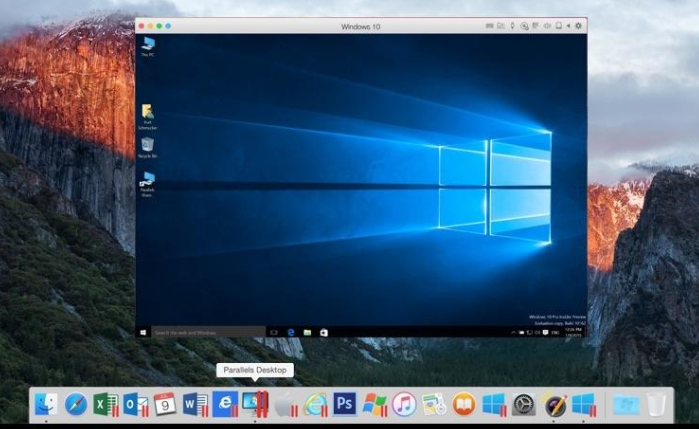
Task: Click the Windows taskbar search box
Action: point(208,333)
